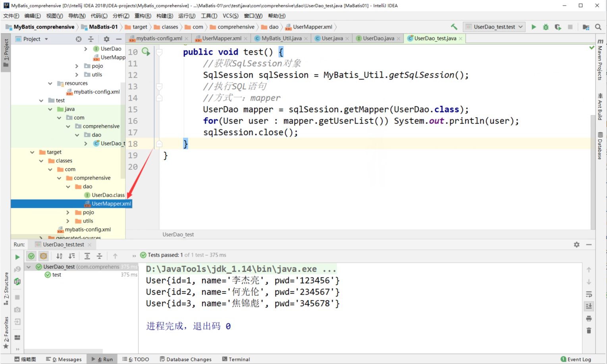Open the VCS(S) menu

click(x=230, y=16)
